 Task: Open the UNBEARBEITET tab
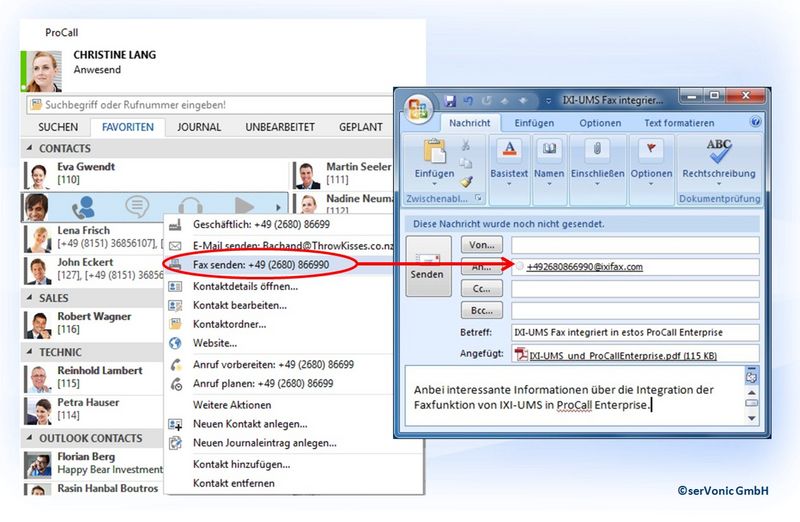coord(280,127)
